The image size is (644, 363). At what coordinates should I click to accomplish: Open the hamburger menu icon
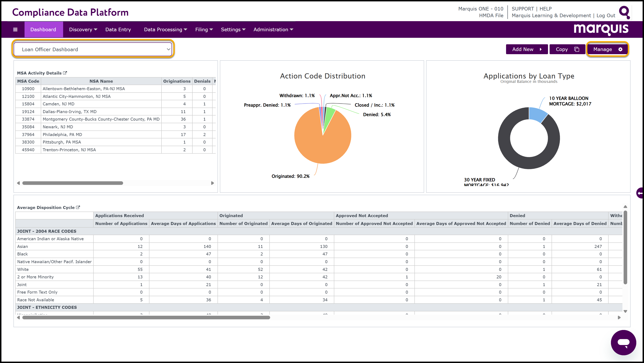tap(15, 29)
